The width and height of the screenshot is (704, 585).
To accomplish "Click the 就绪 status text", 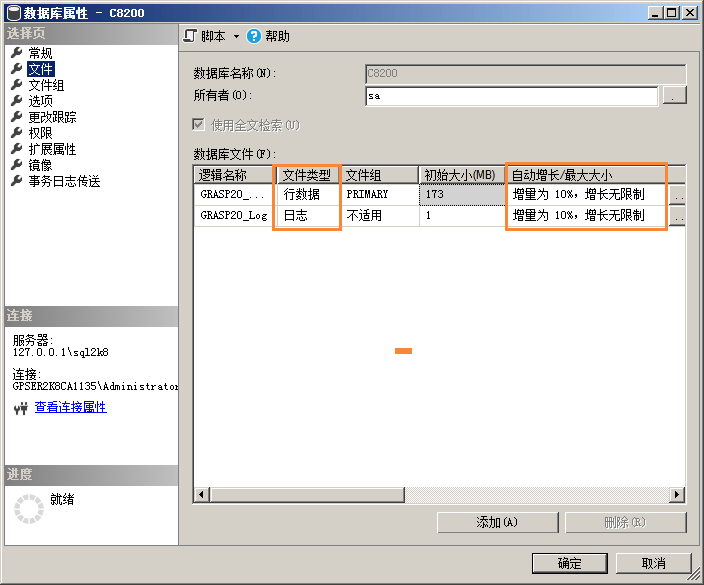I will point(62,499).
